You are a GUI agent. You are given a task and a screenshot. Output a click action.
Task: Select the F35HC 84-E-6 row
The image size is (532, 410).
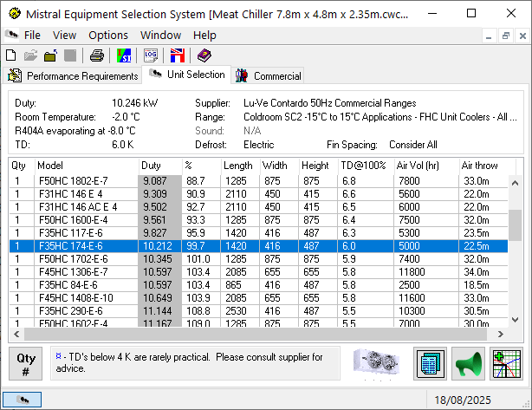coord(258,285)
